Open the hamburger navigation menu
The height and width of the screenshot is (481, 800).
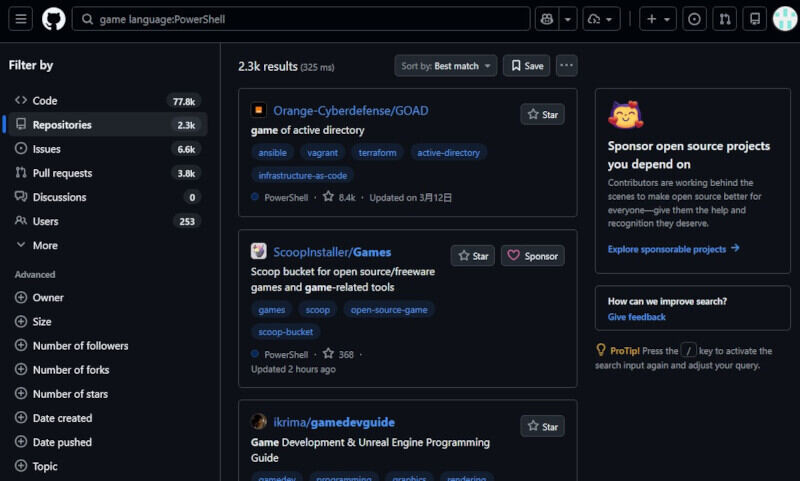pos(20,19)
